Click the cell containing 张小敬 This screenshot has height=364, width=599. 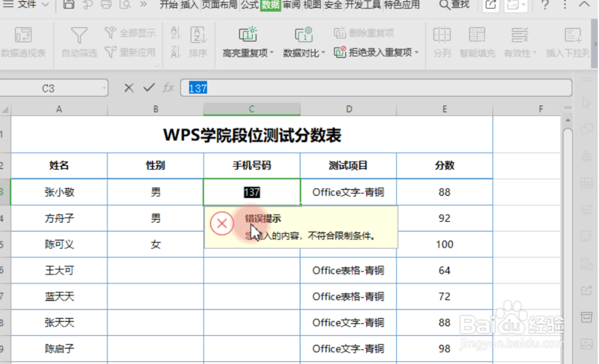pos(59,192)
